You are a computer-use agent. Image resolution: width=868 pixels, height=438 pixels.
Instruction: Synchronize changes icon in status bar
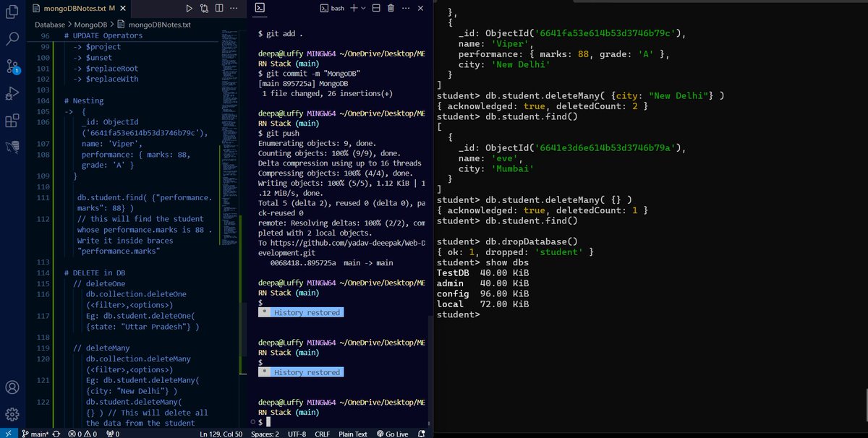pyautogui.click(x=56, y=434)
